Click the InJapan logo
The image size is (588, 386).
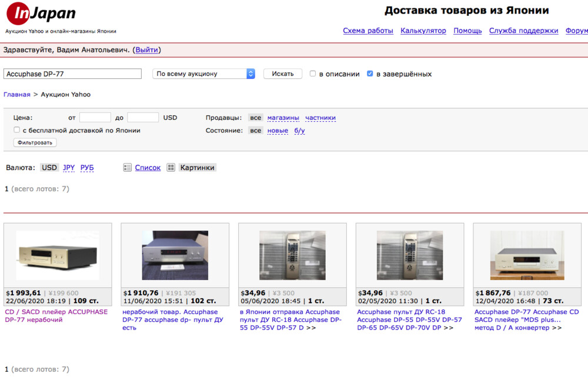(x=41, y=13)
